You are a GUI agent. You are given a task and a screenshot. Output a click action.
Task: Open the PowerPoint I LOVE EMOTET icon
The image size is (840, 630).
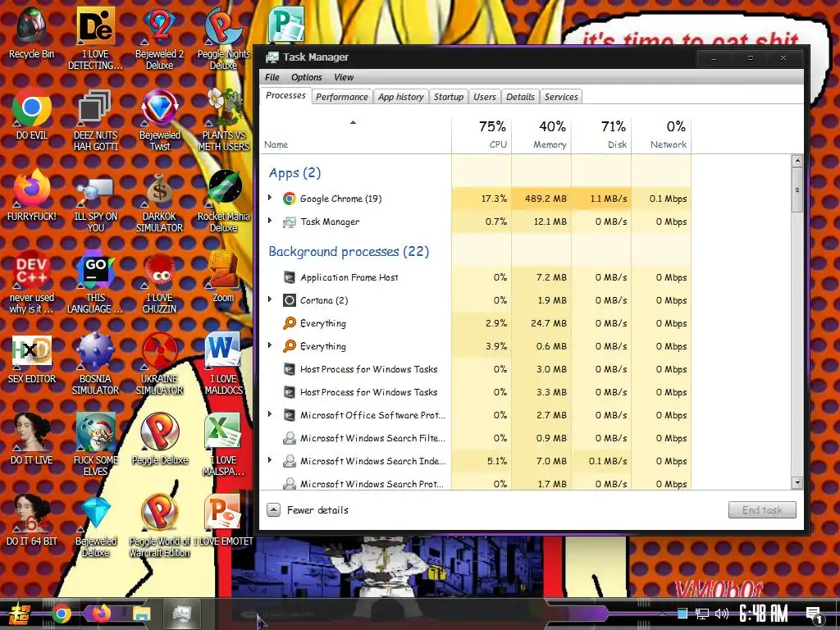[223, 521]
